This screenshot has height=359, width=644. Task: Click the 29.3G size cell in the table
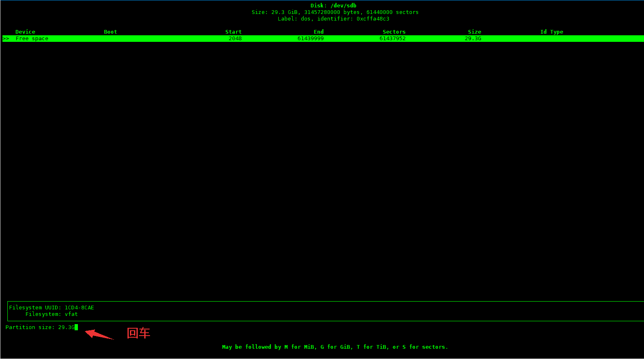473,39
